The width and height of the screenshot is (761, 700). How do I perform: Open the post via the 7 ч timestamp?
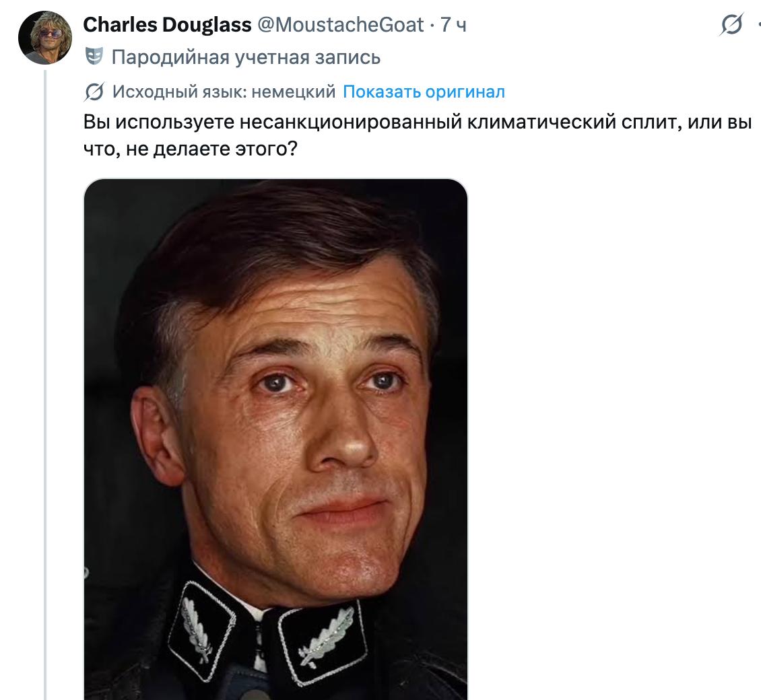(x=453, y=25)
